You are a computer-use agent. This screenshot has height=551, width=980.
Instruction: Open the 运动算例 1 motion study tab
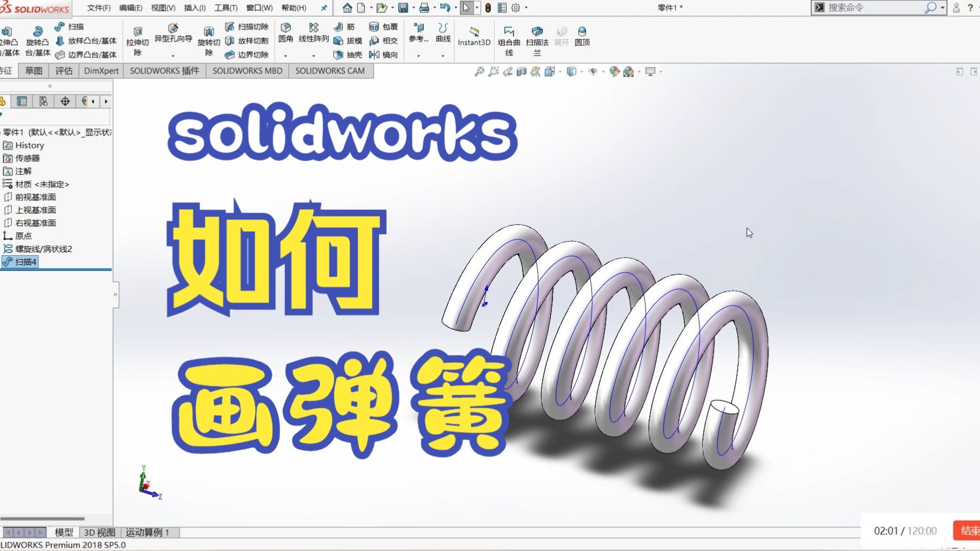[x=148, y=533]
